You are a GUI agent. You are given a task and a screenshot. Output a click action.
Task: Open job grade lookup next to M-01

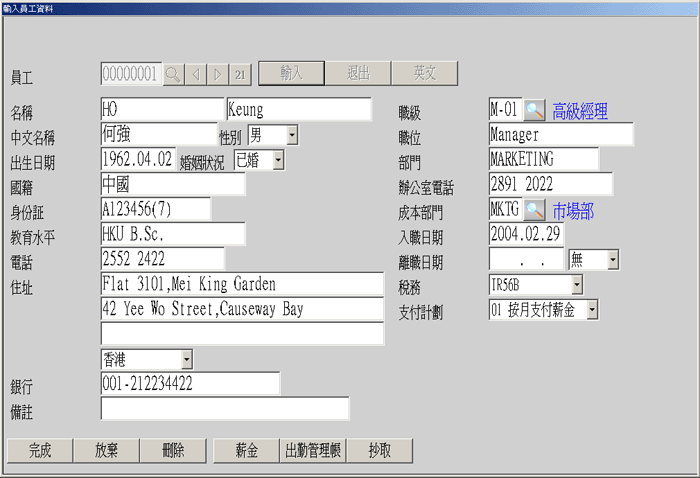pyautogui.click(x=534, y=110)
